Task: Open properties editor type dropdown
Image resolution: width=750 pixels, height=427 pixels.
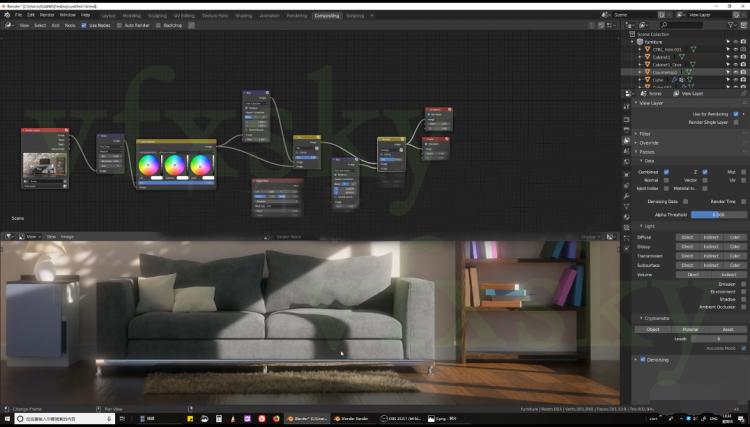Action: (630, 94)
